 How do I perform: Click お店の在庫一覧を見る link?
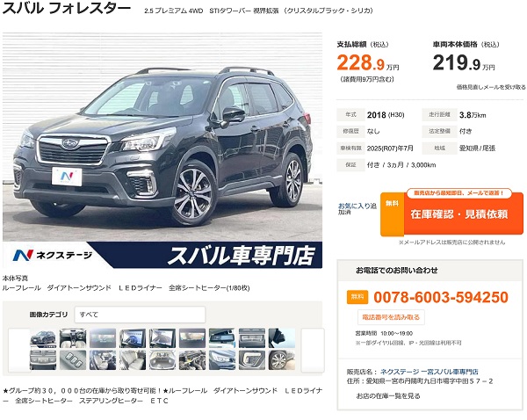pyautogui.click(x=388, y=395)
